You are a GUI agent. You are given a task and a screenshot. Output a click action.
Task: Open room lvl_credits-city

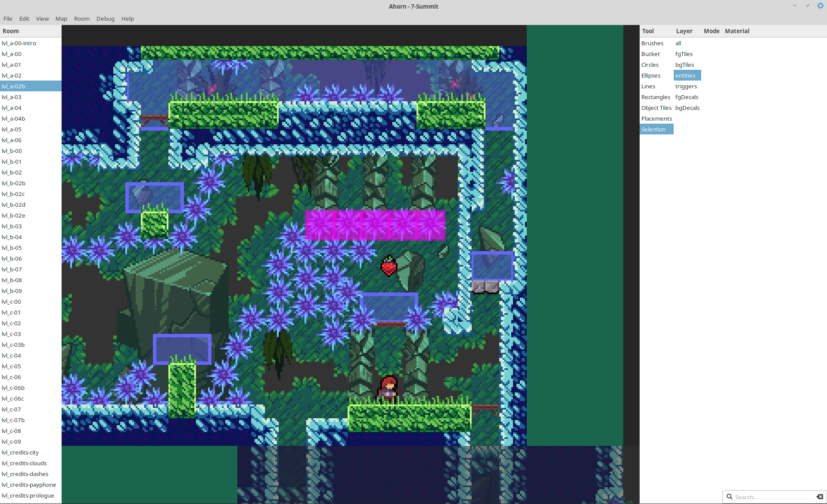pyautogui.click(x=20, y=452)
